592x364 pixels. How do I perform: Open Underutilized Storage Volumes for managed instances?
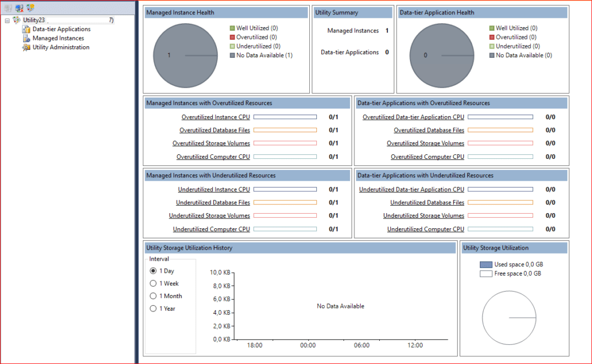pyautogui.click(x=209, y=216)
